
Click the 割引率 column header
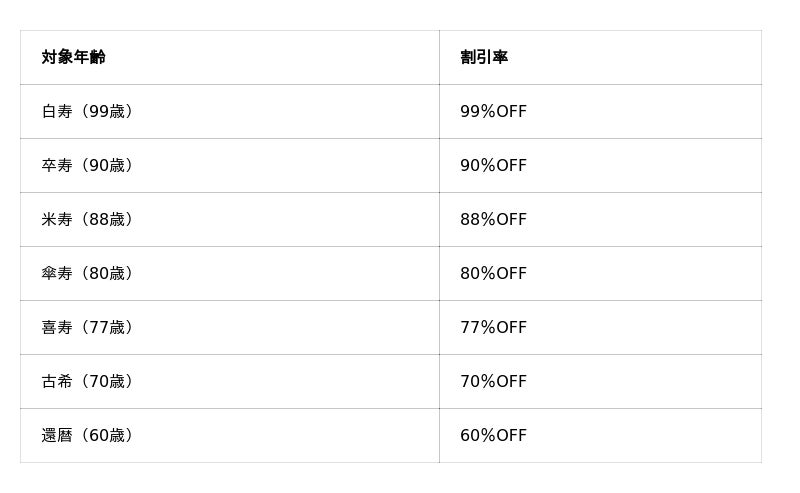coord(484,57)
